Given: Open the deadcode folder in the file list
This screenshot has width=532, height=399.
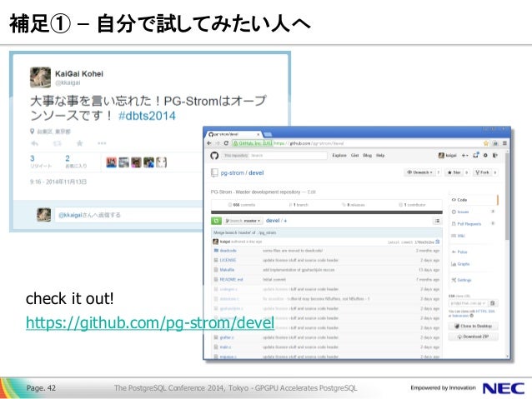Looking at the screenshot, I should coord(228,251).
